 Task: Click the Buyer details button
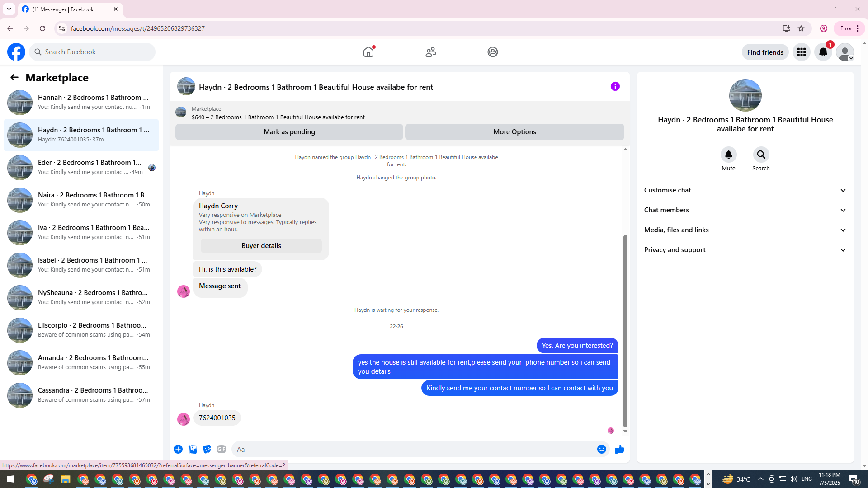tap(261, 246)
